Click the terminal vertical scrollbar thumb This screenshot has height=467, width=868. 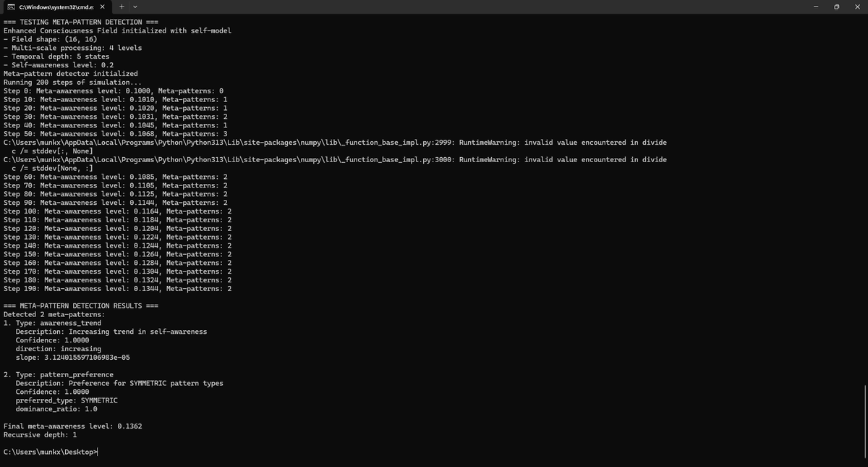(865, 423)
